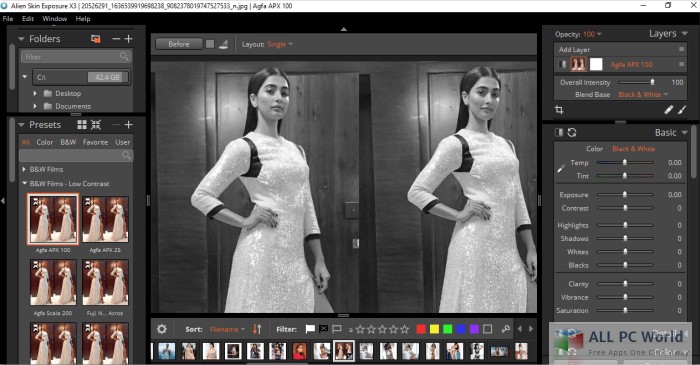Show User presets

(122, 142)
